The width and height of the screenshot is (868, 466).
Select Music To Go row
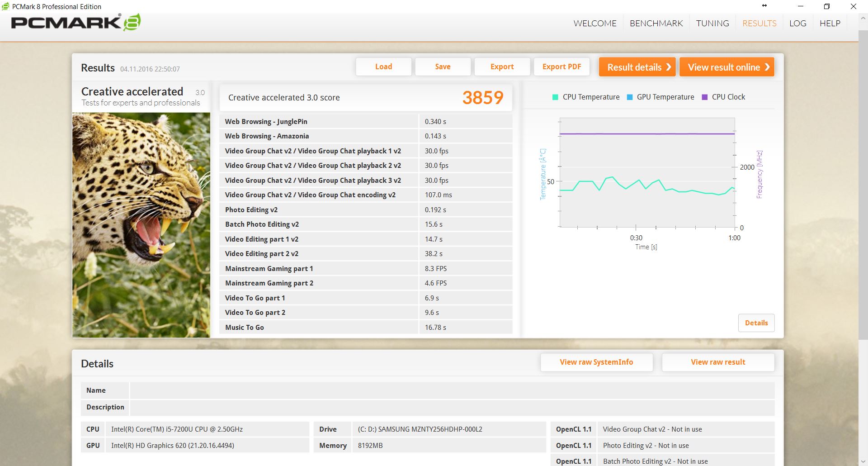pyautogui.click(x=366, y=327)
